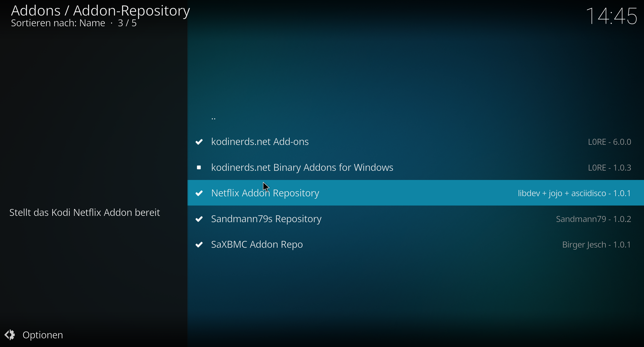Click square icon beside kodinerds.net Binary Addons
The height and width of the screenshot is (347, 644).
[x=199, y=168]
